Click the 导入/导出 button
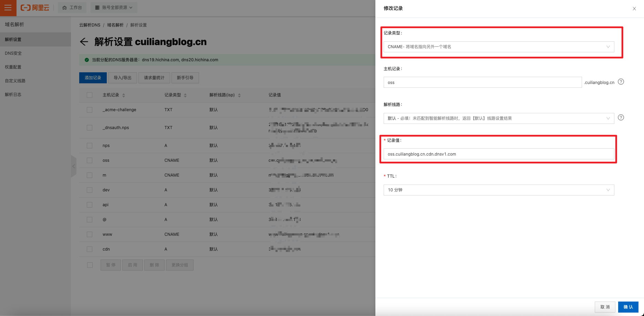The height and width of the screenshot is (316, 644). [123, 78]
